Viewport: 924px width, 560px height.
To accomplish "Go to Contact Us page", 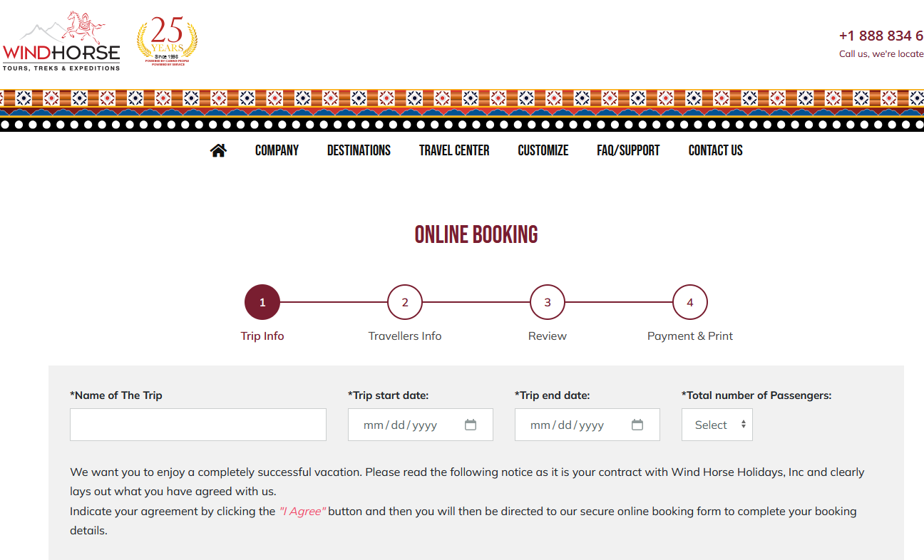I will click(715, 150).
